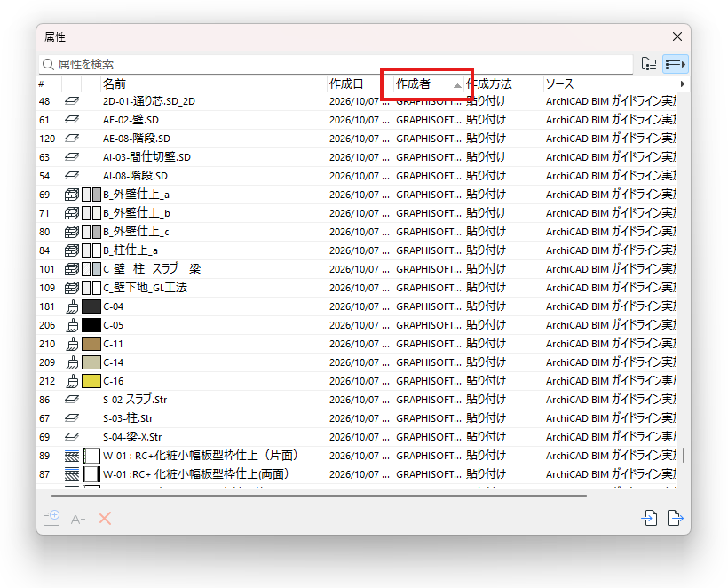Image resolution: width=728 pixels, height=588 pixels.
Task: Click the surface brush icon of C-11
Action: coord(72,344)
